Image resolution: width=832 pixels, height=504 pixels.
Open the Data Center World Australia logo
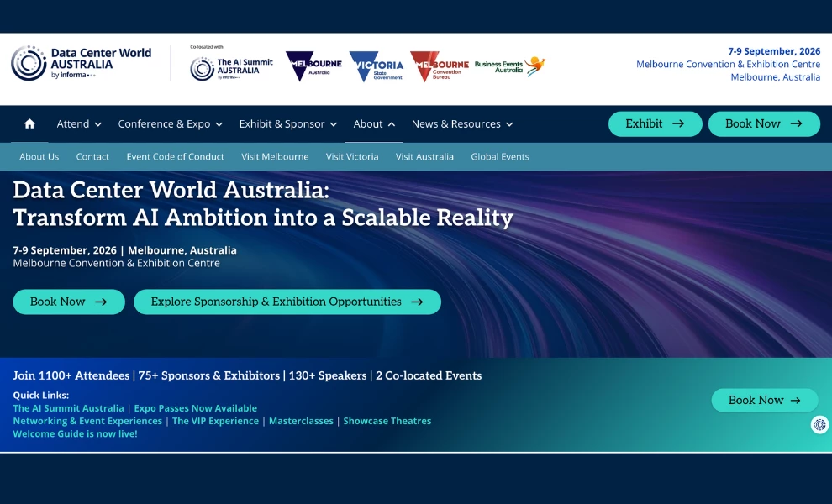(x=82, y=63)
